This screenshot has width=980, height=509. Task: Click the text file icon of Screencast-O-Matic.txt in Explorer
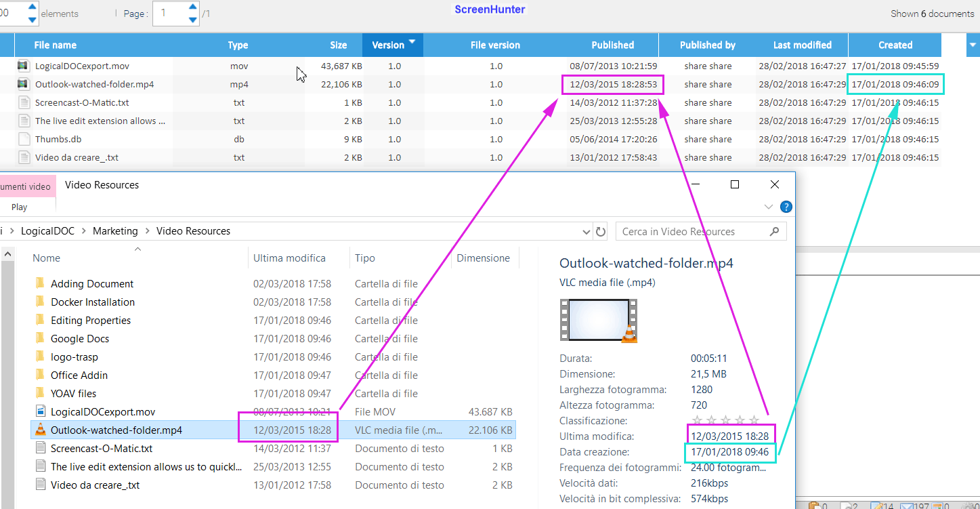point(40,448)
